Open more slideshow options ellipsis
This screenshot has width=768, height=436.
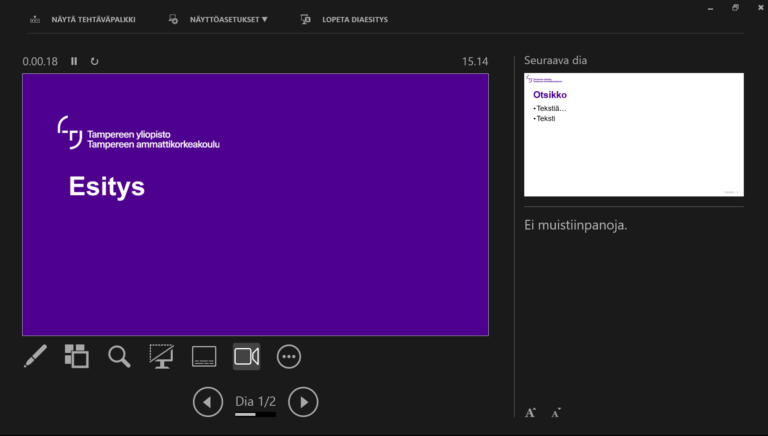(x=289, y=356)
